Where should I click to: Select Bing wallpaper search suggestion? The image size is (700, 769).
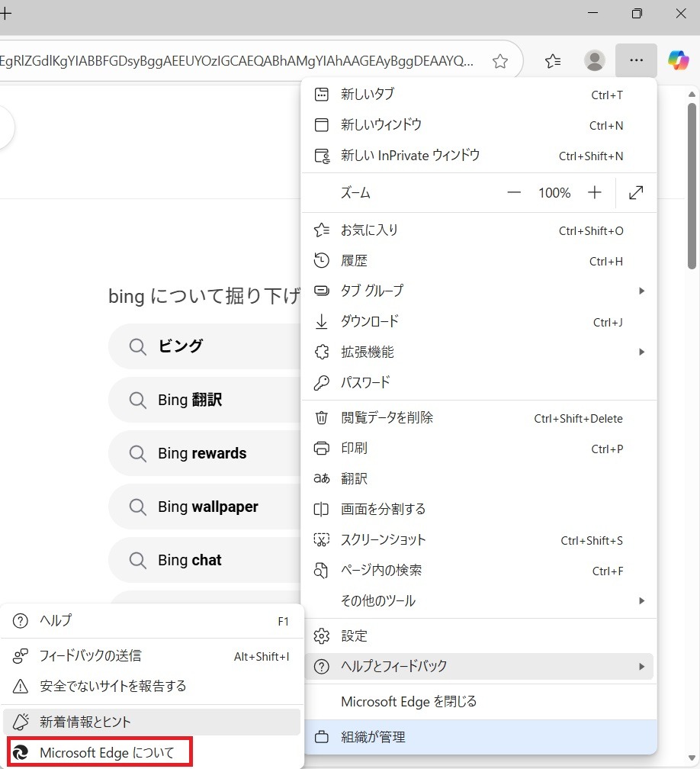pos(207,507)
